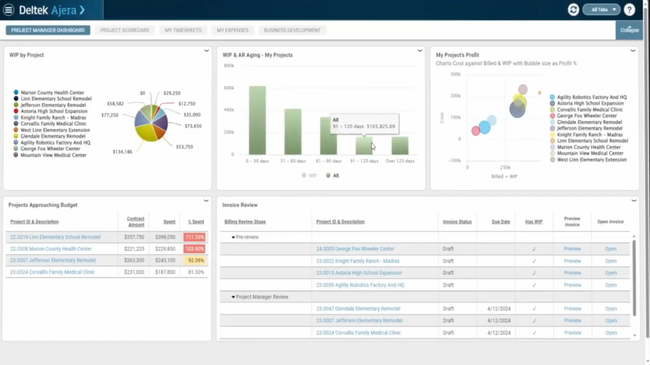650x365 pixels.
Task: Open WIP by Project widget options chevron
Action: 206,51
